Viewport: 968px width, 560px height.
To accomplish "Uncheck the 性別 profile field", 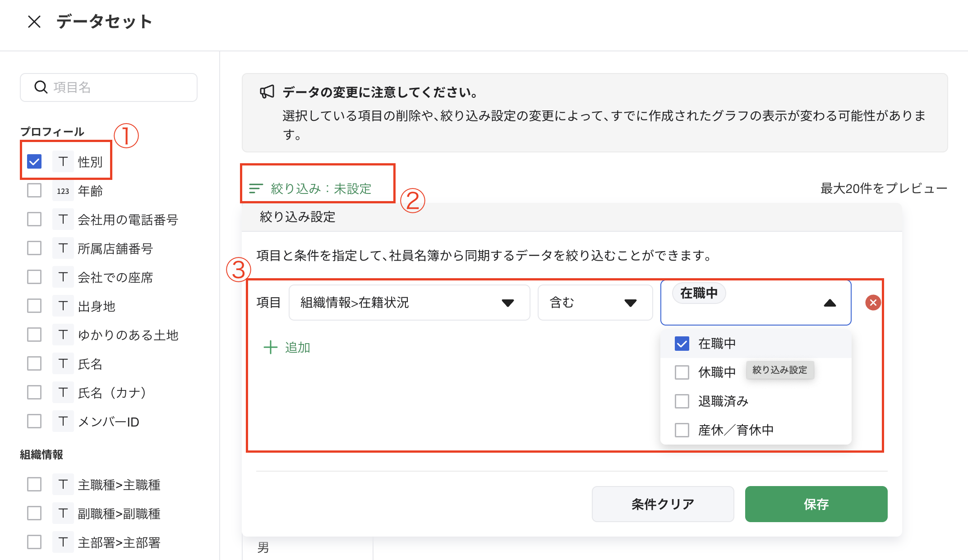I will pyautogui.click(x=34, y=161).
